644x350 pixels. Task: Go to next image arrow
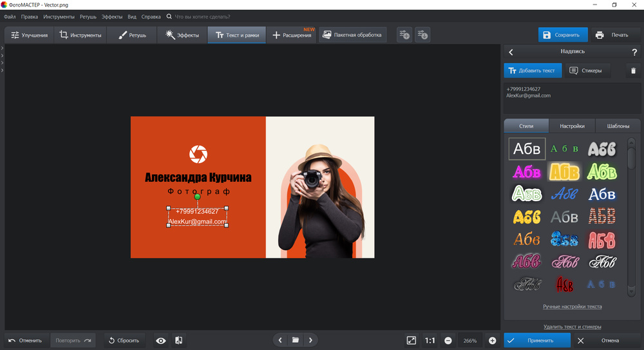tap(310, 340)
